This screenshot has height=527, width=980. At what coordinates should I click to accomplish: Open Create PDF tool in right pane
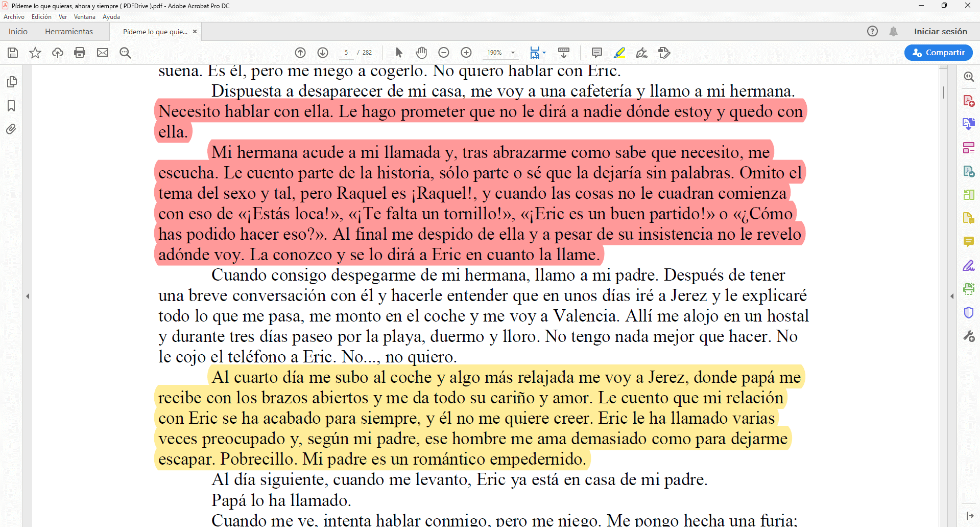tap(969, 101)
